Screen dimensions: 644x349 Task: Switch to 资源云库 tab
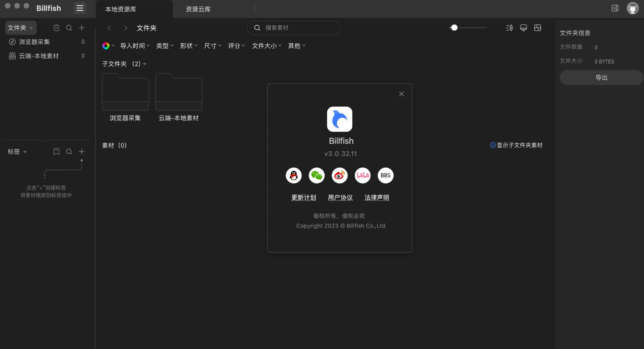[x=198, y=9]
